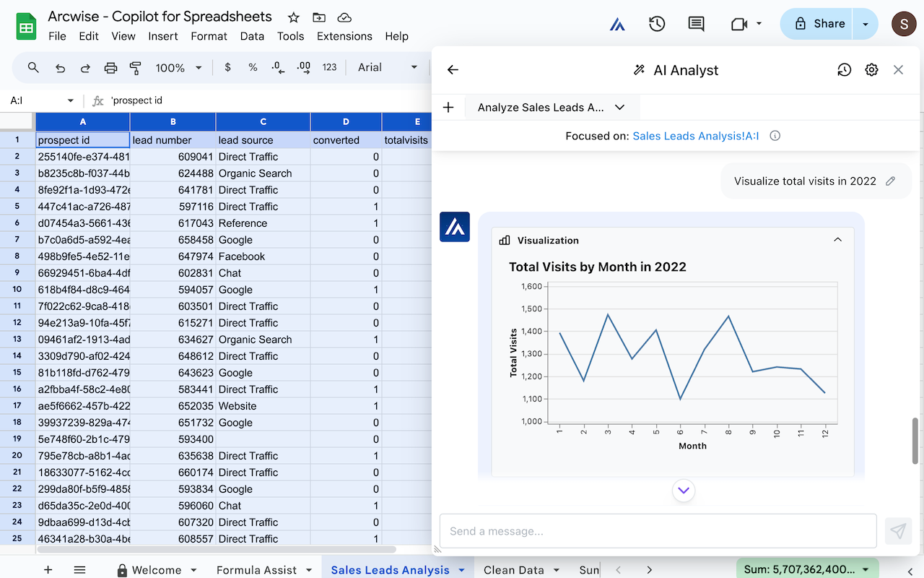Star the Arcwise spreadsheet document

click(293, 17)
